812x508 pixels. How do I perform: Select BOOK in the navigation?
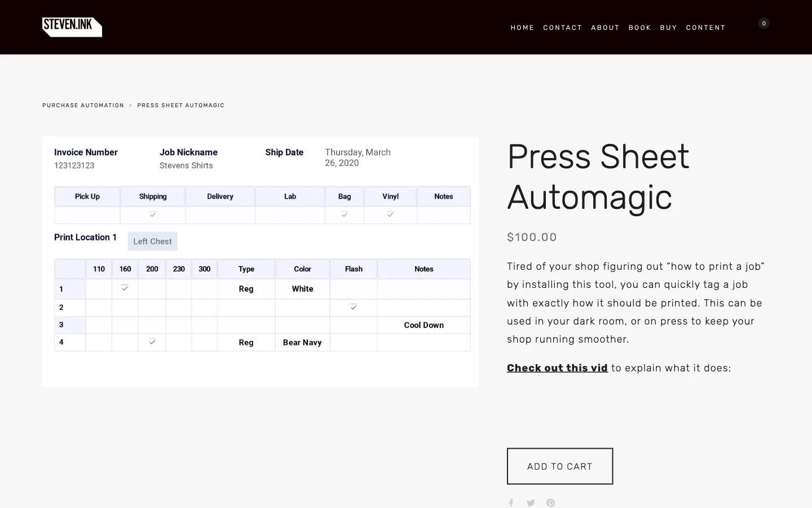(x=639, y=28)
